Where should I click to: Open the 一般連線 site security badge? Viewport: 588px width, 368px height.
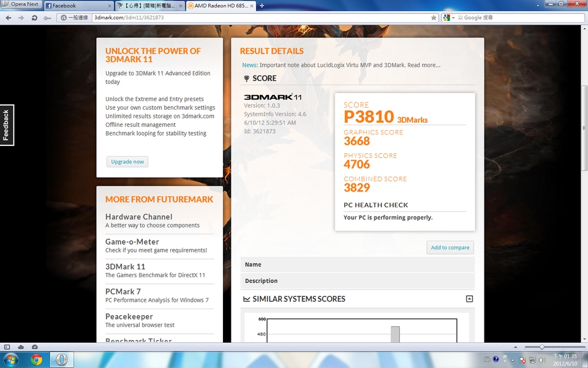74,18
